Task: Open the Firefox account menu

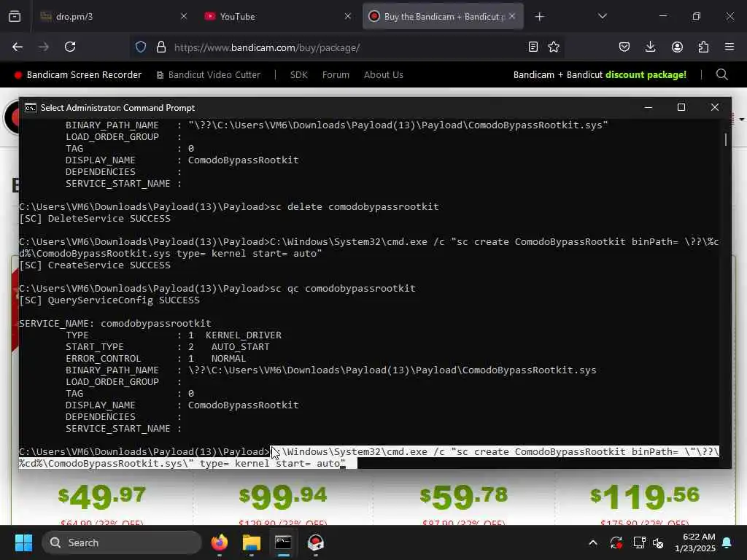Action: click(677, 47)
